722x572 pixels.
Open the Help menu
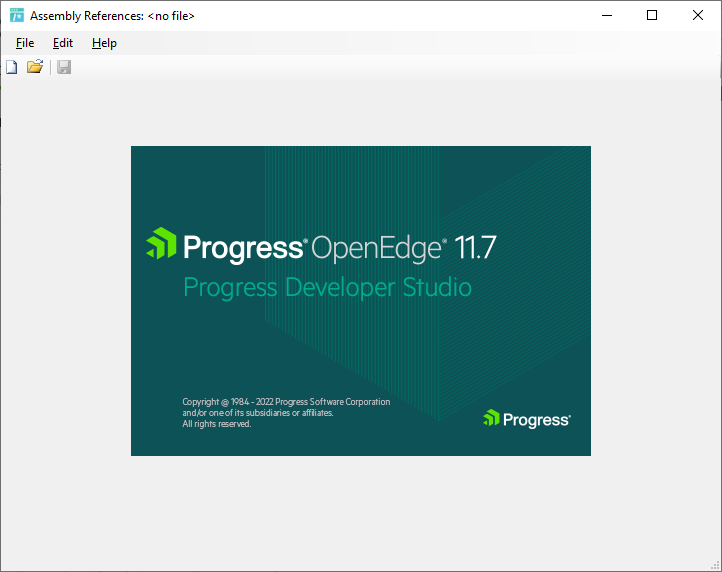click(x=104, y=43)
